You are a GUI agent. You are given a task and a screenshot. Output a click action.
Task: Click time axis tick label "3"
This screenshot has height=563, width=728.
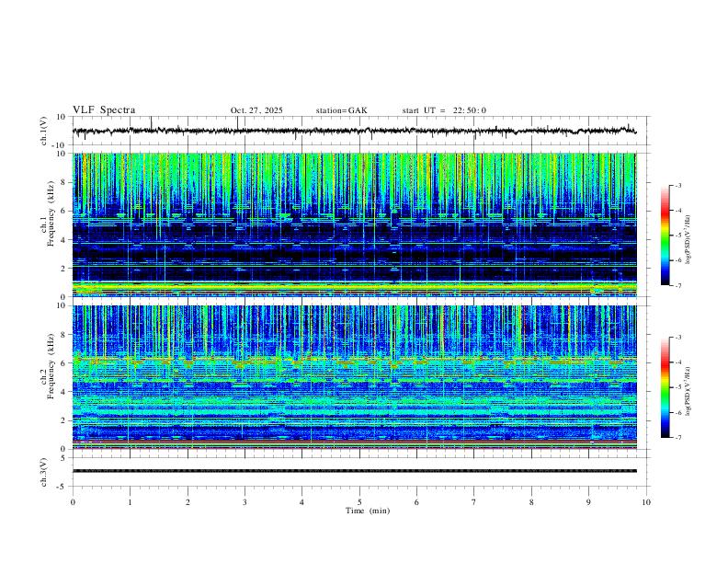click(x=245, y=502)
